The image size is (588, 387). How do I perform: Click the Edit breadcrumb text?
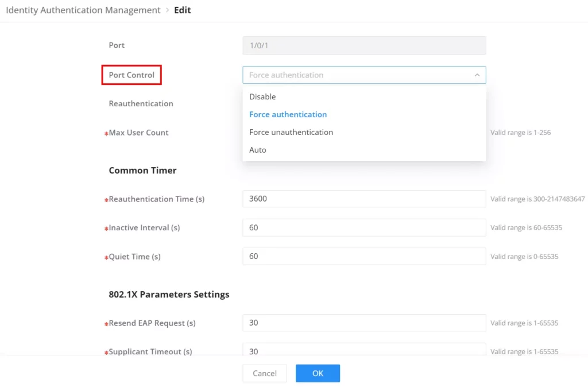tap(182, 10)
